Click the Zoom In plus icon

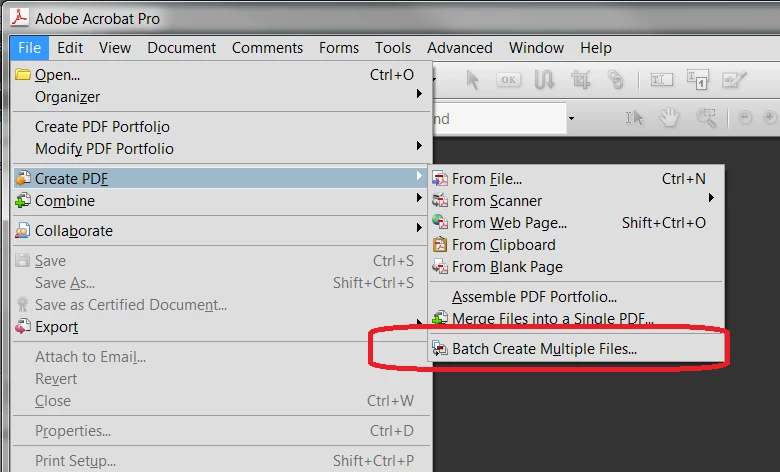click(770, 117)
